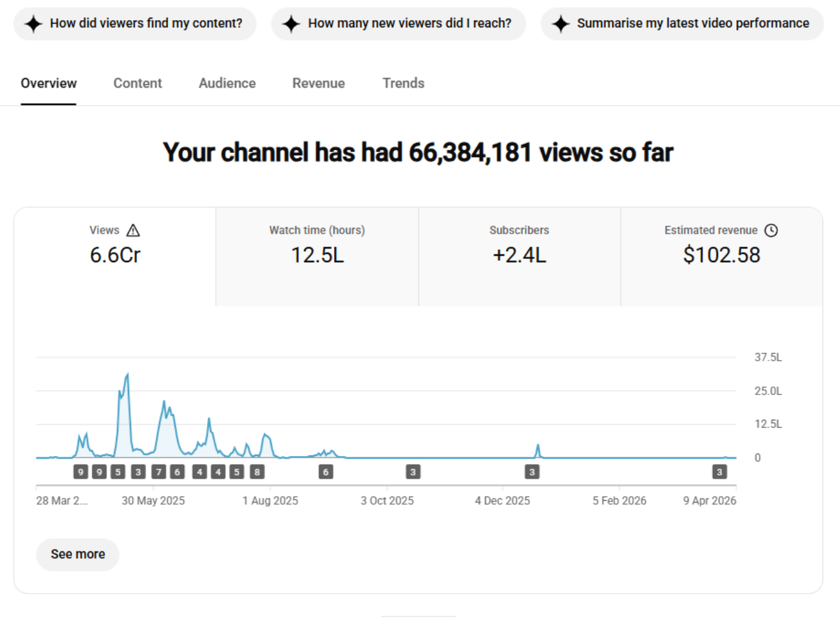840x626 pixels.
Task: Select the Subscribers +2.4L metric card
Action: click(x=519, y=256)
